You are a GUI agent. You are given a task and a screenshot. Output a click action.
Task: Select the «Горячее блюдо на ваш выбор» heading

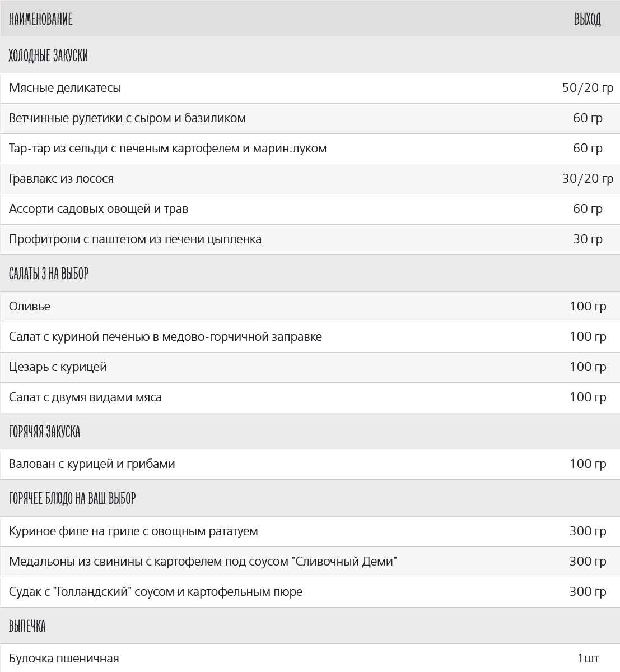point(72,498)
